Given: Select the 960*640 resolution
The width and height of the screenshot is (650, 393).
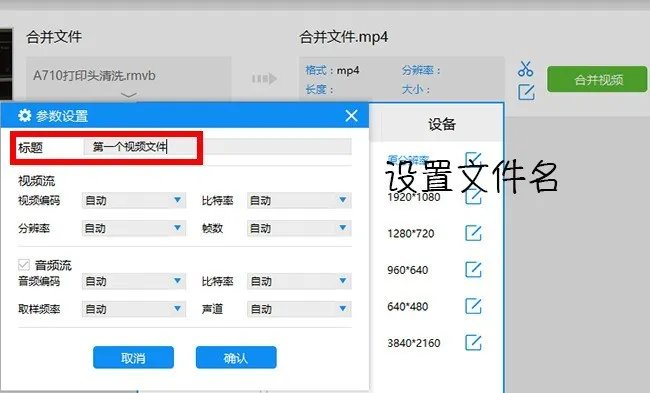Looking at the screenshot, I should 407,270.
